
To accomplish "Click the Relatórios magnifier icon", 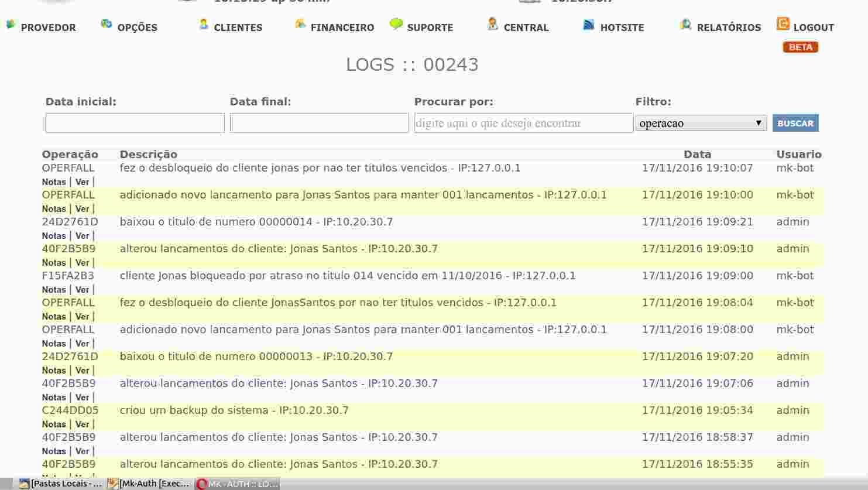I will point(685,25).
